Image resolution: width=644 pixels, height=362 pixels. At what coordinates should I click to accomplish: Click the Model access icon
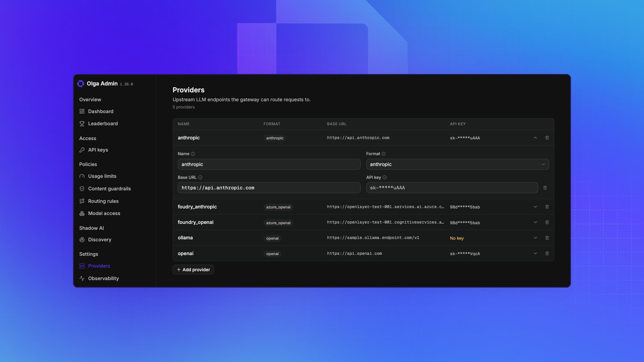82,213
